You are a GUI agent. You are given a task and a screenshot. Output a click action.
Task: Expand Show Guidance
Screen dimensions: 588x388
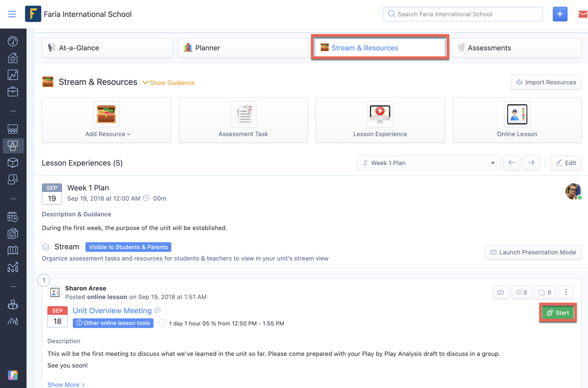point(168,82)
